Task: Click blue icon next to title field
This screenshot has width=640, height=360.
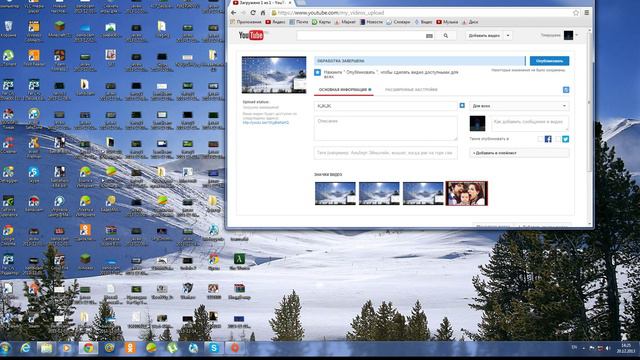Action: pos(462,105)
